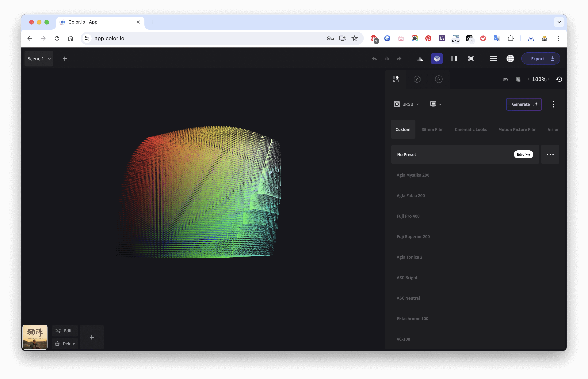Toggle the 3D color cube view
Screen dimensions: 588x379
point(437,58)
